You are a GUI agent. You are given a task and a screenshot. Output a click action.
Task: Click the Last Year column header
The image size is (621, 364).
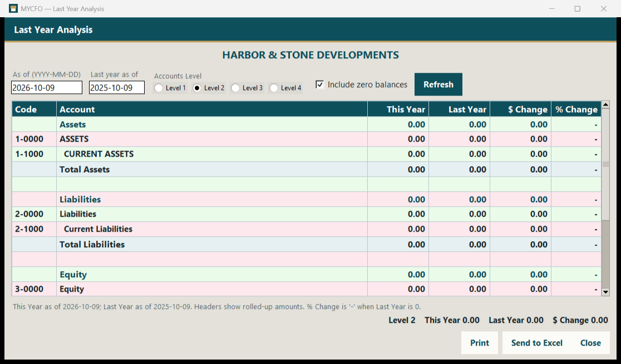pyautogui.click(x=460, y=109)
